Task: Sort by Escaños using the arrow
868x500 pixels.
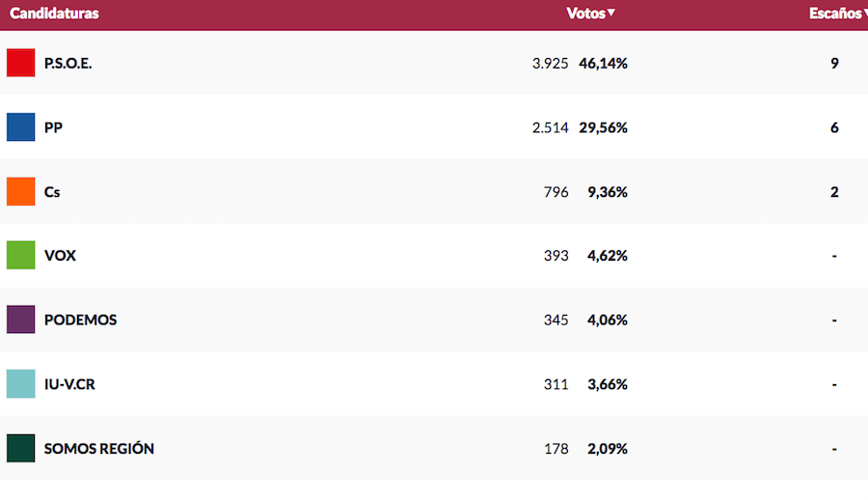Action: 864,14
